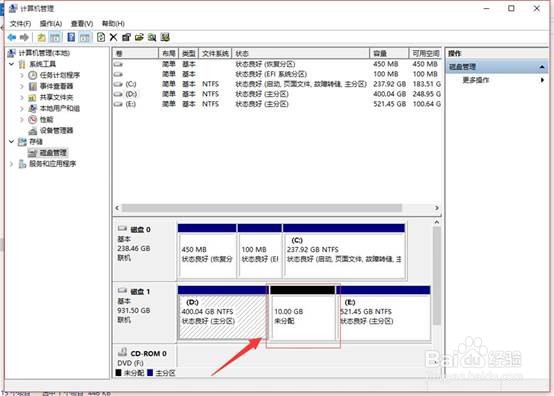The image size is (554, 396).
Task: Select the 450 MB recovery volume row icon
Action: (118, 64)
